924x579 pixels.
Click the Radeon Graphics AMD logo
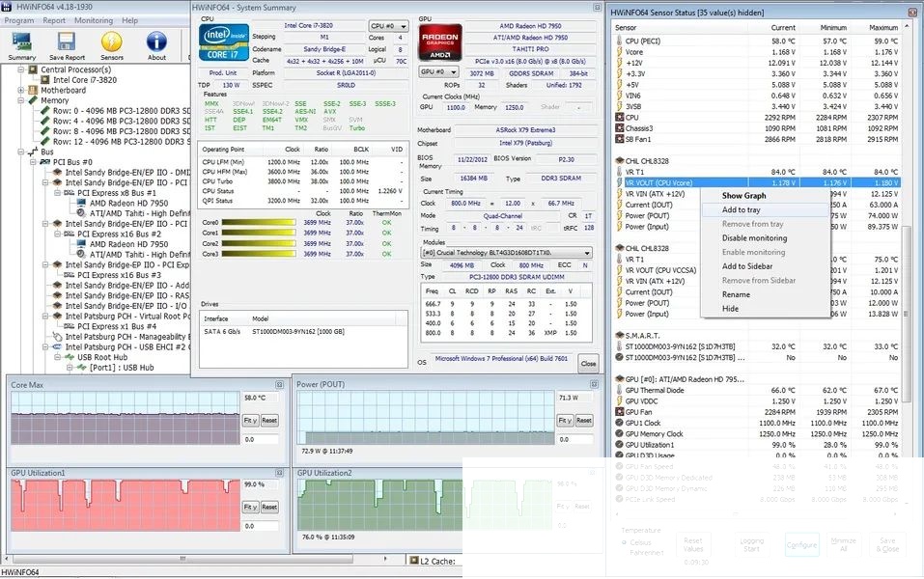439,42
